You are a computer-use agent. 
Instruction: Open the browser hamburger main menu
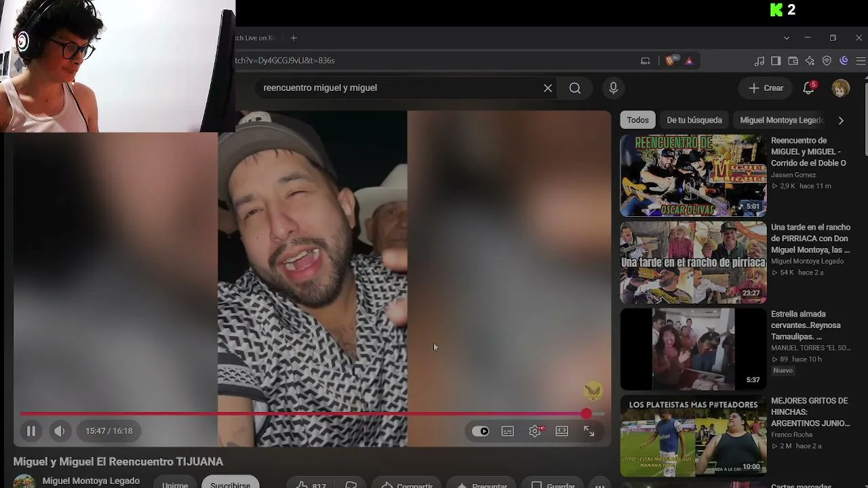(x=861, y=60)
